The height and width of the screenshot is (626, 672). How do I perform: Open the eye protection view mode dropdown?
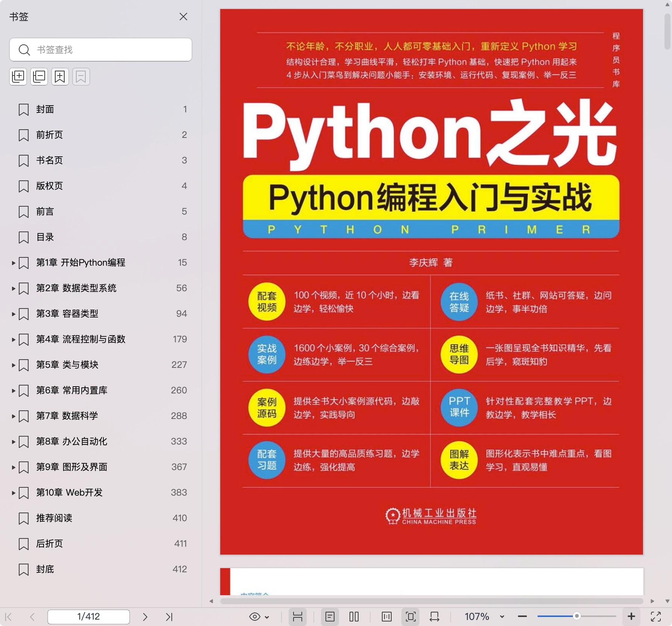coord(259,617)
